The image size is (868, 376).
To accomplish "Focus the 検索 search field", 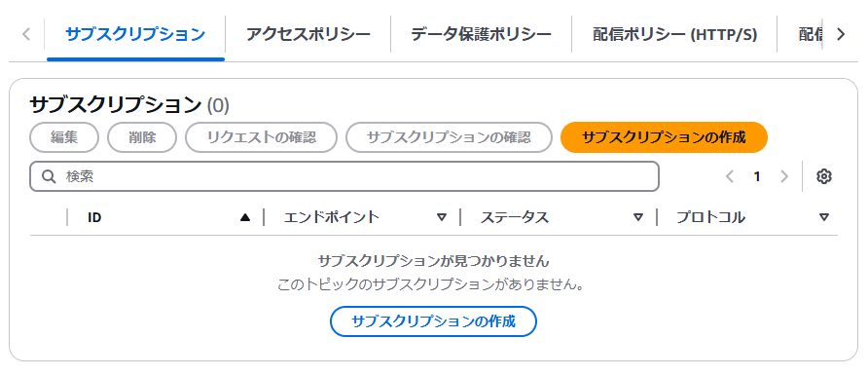I will coord(344,176).
